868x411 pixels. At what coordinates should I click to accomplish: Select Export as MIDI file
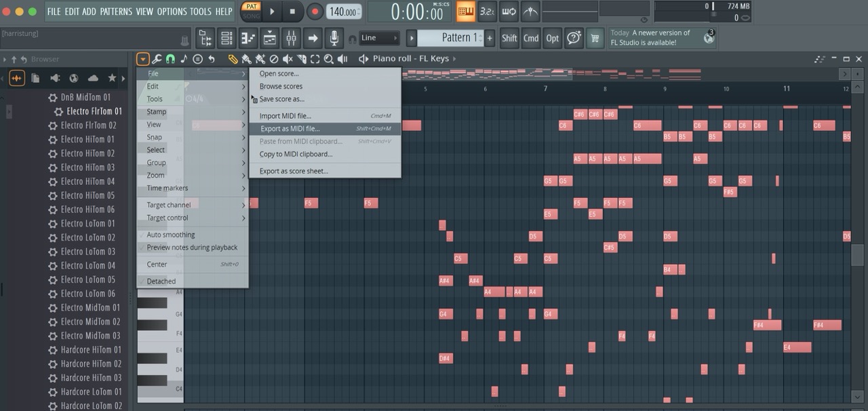tap(325, 129)
